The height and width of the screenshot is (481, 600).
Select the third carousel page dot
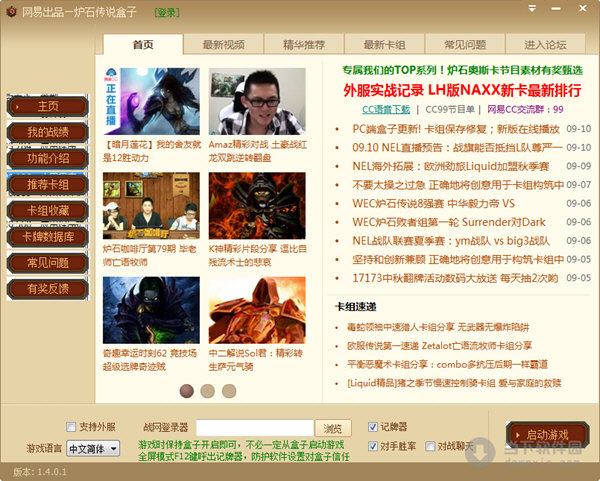click(x=229, y=391)
